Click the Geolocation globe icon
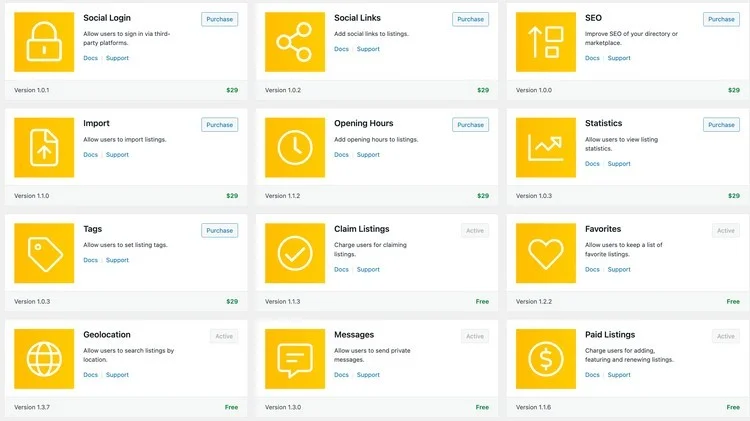Screen dimensions: 750x421 [x=44, y=358]
